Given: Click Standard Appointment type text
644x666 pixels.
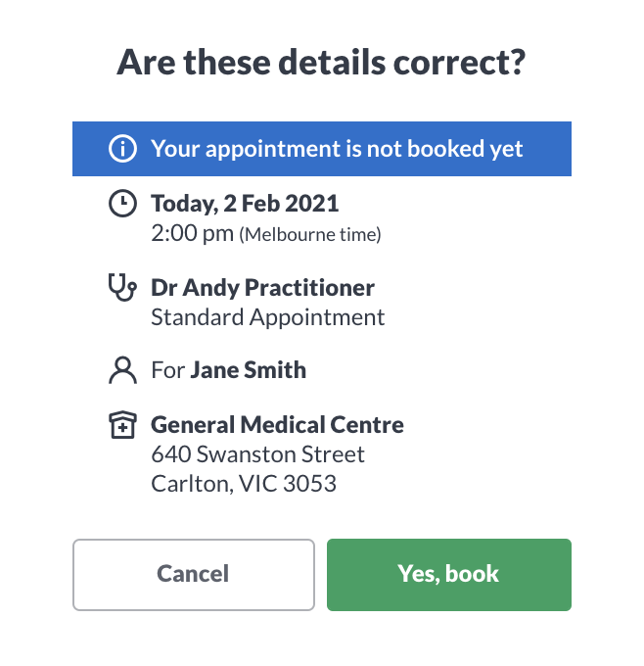Looking at the screenshot, I should pyautogui.click(x=268, y=317).
